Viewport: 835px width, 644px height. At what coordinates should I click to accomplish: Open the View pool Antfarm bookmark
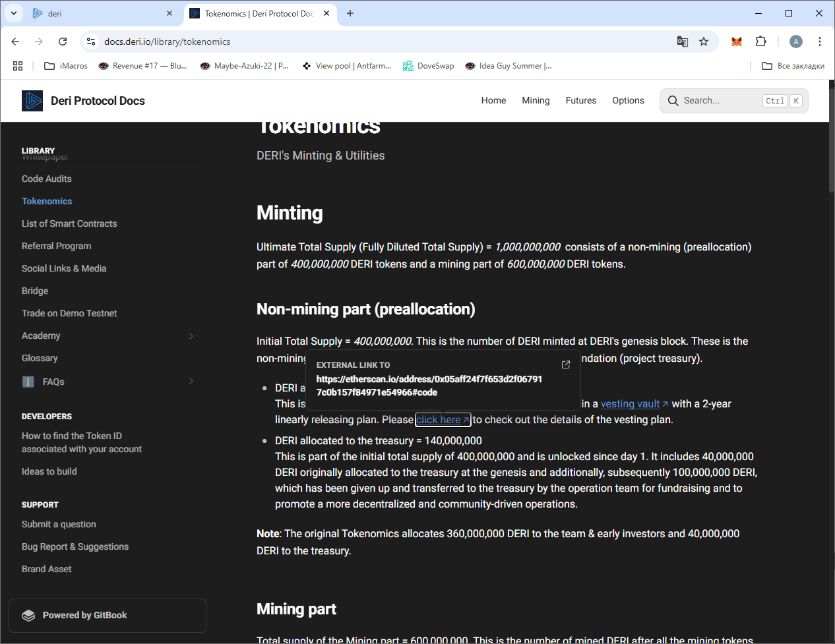[346, 66]
